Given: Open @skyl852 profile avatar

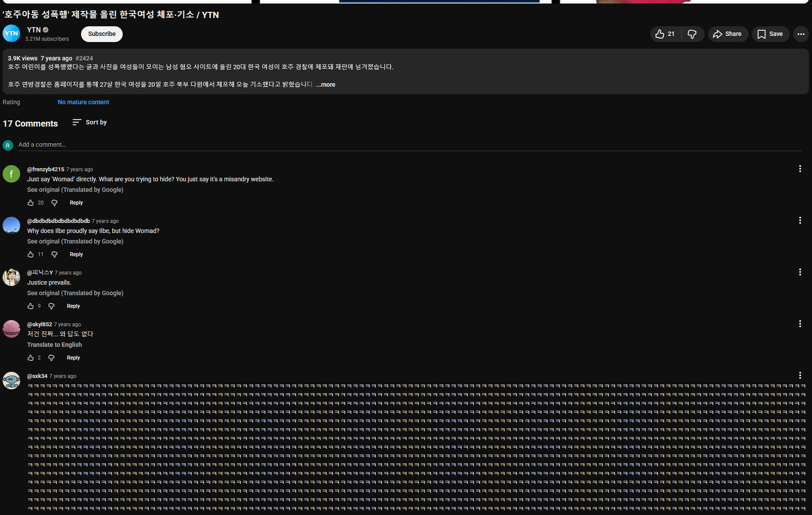Looking at the screenshot, I should [x=11, y=329].
